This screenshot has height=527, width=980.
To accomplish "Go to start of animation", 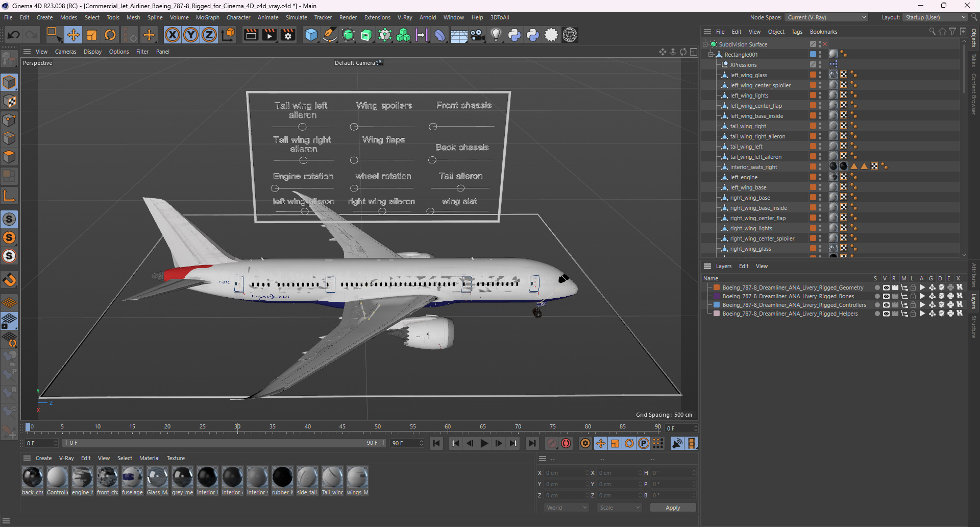I will coord(436,443).
